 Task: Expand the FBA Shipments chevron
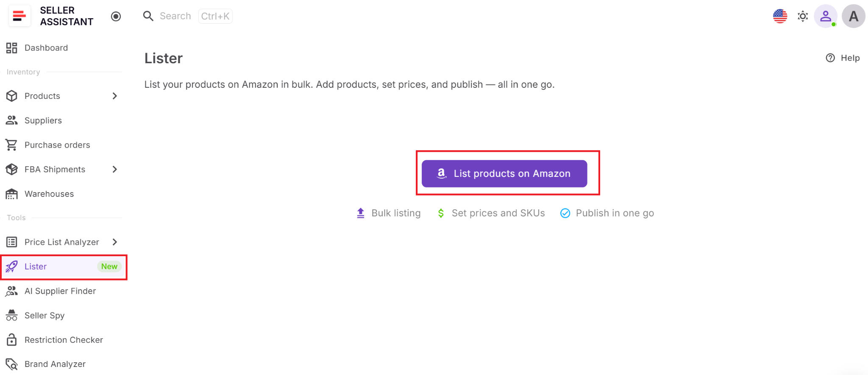pyautogui.click(x=114, y=169)
